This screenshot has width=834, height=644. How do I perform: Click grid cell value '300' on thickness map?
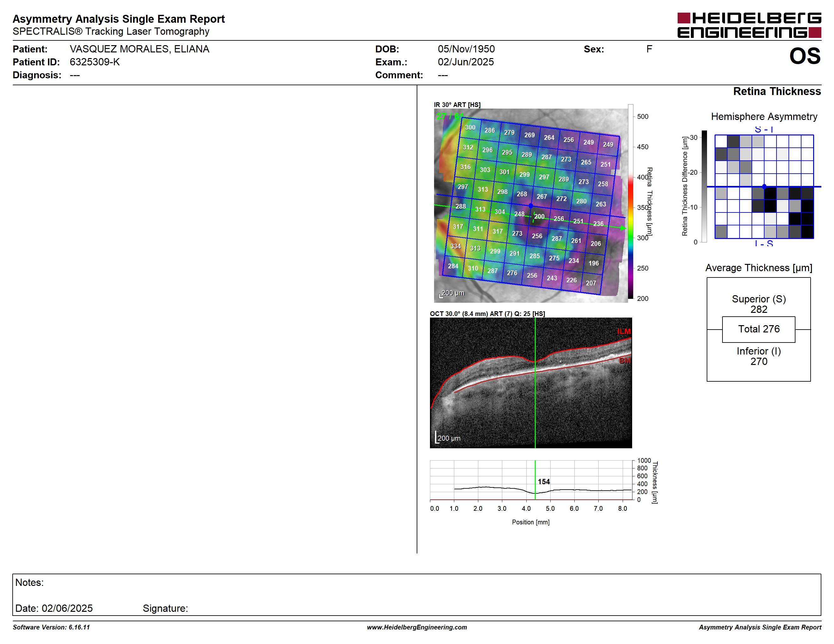click(x=470, y=128)
